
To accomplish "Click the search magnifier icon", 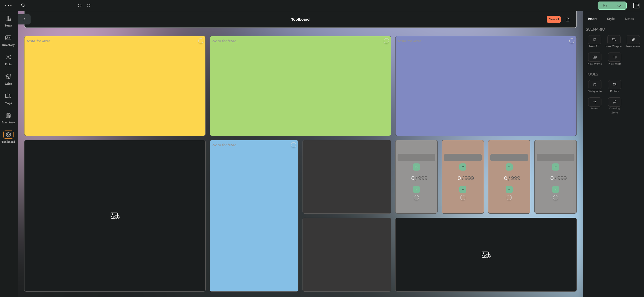I will tap(23, 6).
